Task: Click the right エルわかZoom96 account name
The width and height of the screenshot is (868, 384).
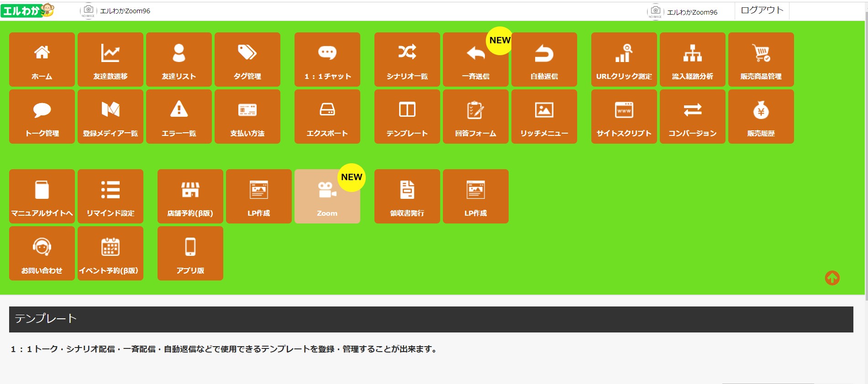Action: click(692, 12)
